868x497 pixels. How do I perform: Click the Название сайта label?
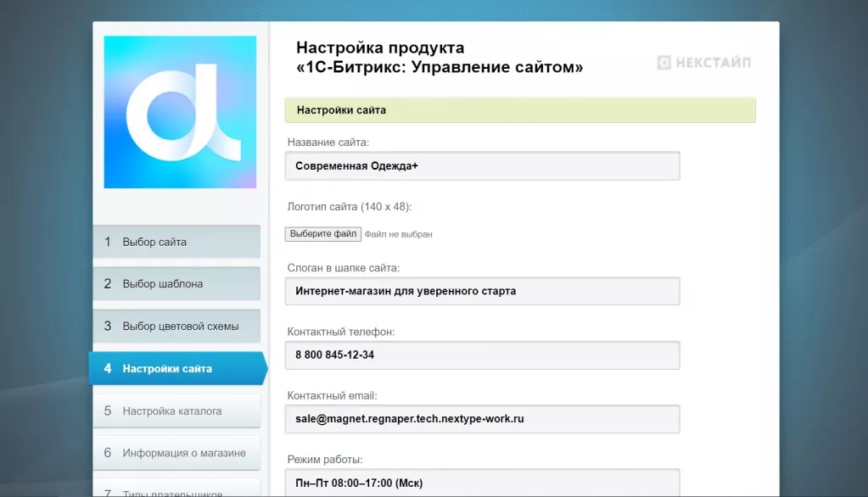328,142
